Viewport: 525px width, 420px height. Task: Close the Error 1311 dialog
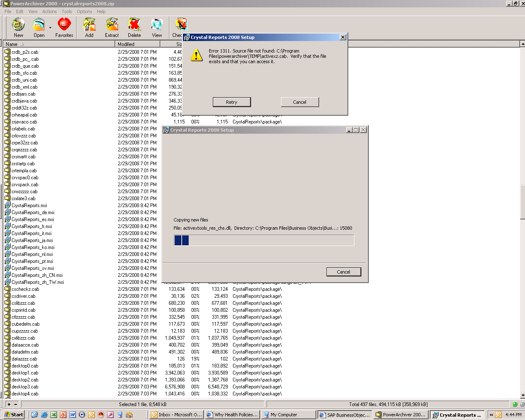pos(343,37)
